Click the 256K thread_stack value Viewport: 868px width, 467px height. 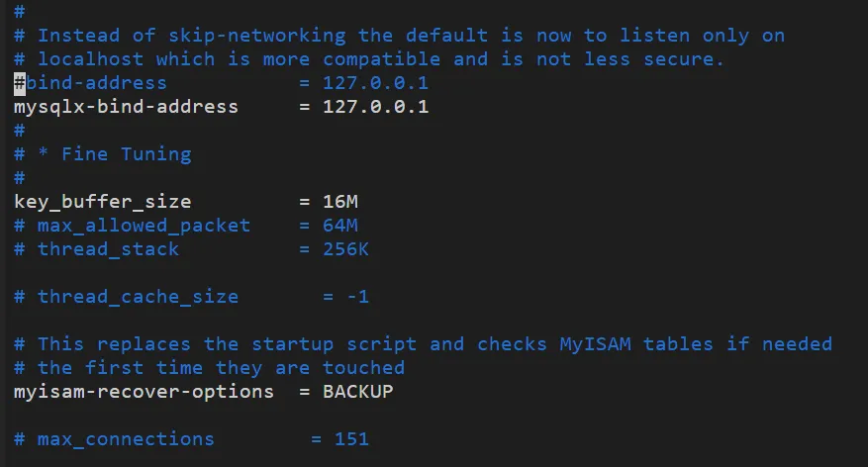pos(345,249)
